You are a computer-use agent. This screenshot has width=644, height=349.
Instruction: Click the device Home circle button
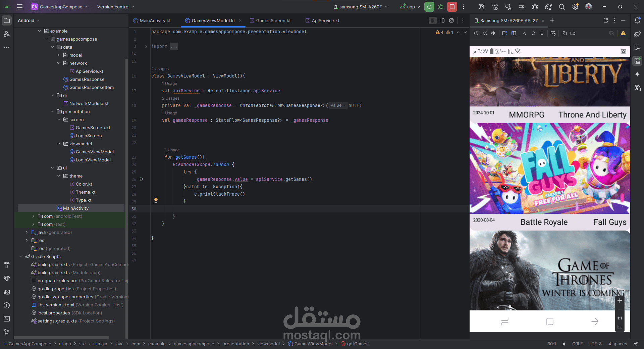[533, 33]
